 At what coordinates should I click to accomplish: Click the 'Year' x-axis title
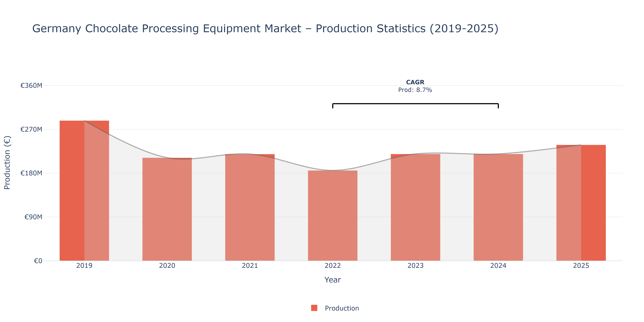pos(332,280)
